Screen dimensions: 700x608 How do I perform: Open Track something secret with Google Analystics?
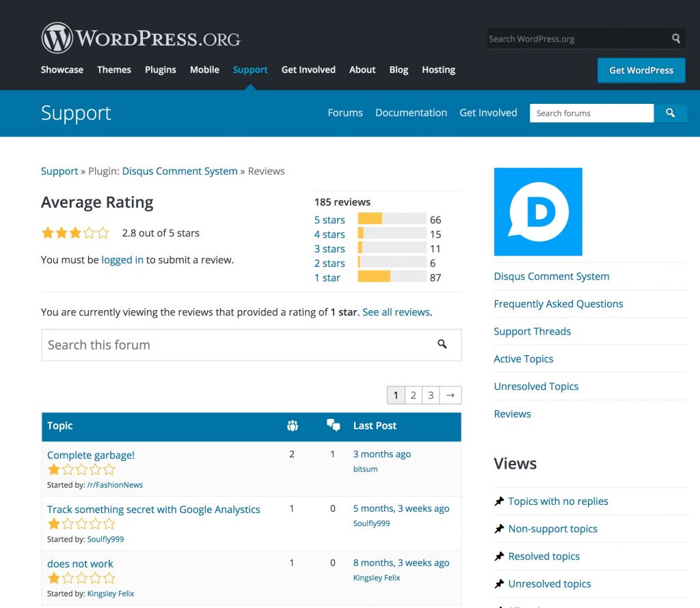pyautogui.click(x=154, y=510)
